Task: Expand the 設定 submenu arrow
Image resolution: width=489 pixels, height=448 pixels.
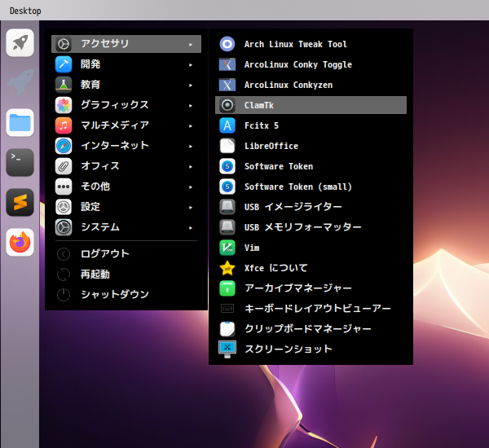Action: coord(191,208)
